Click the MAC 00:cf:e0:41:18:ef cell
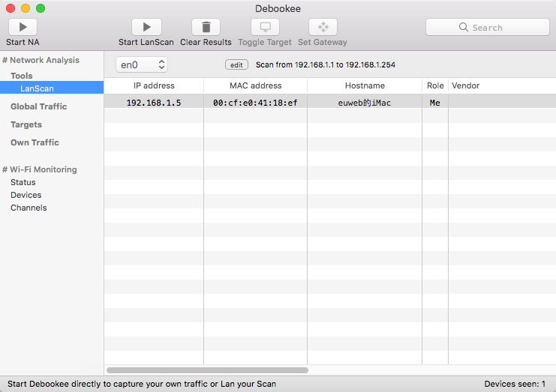 click(x=255, y=103)
